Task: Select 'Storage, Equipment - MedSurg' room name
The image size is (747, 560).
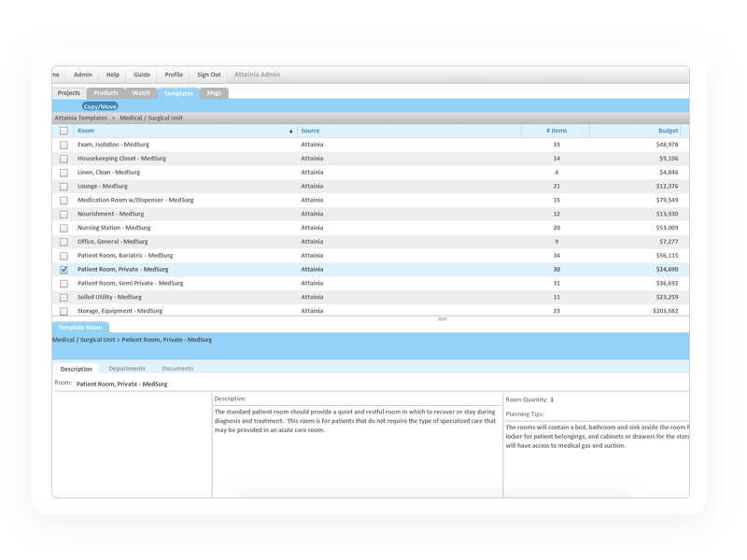Action: tap(120, 311)
